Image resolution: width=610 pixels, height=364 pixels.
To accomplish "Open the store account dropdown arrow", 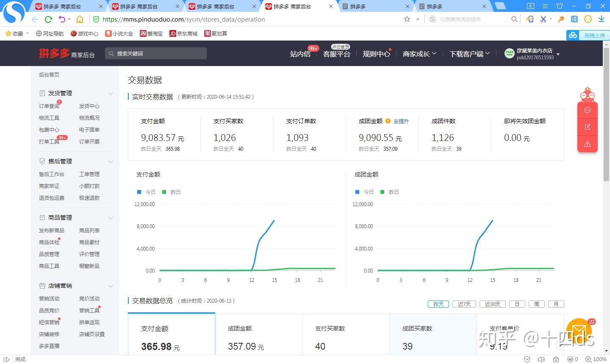I will coord(558,55).
